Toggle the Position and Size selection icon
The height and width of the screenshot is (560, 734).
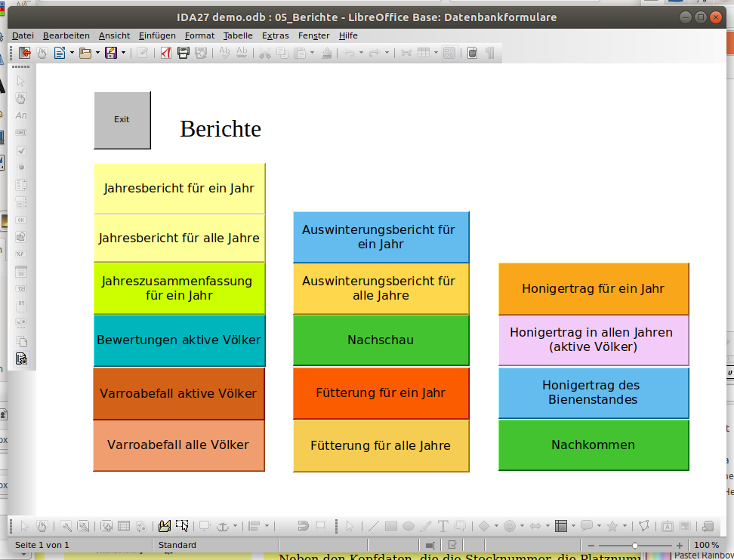pos(182,526)
